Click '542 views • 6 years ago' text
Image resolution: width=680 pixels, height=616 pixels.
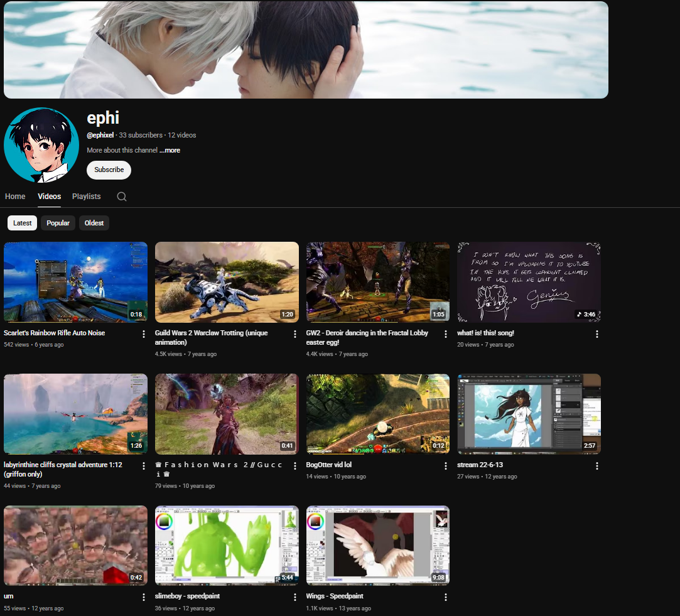(34, 345)
